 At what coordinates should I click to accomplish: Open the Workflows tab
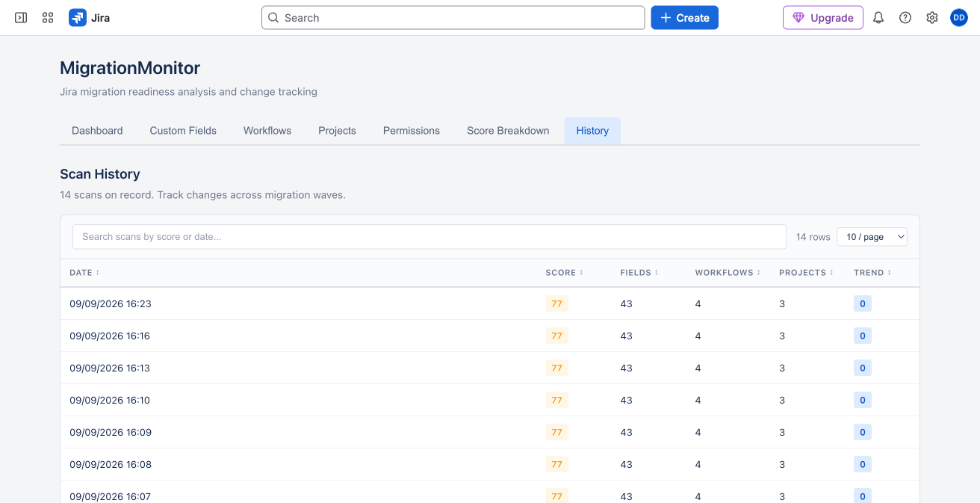tap(267, 131)
